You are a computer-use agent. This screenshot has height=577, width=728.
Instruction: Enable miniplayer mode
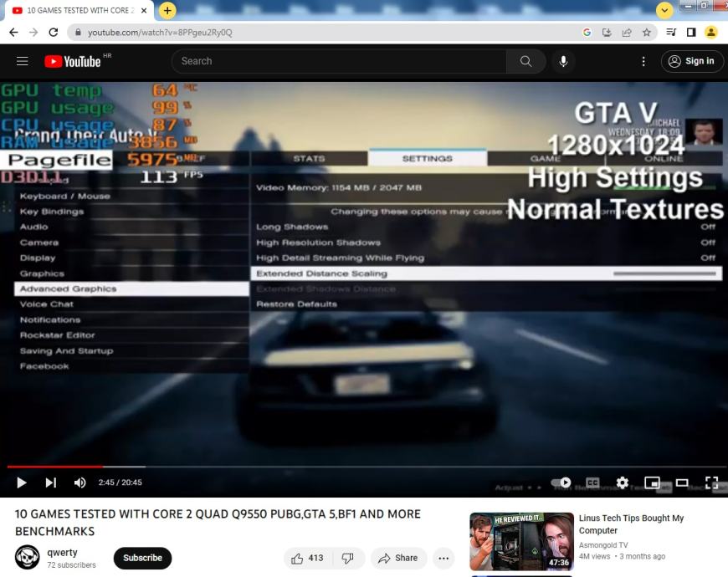pyautogui.click(x=652, y=483)
